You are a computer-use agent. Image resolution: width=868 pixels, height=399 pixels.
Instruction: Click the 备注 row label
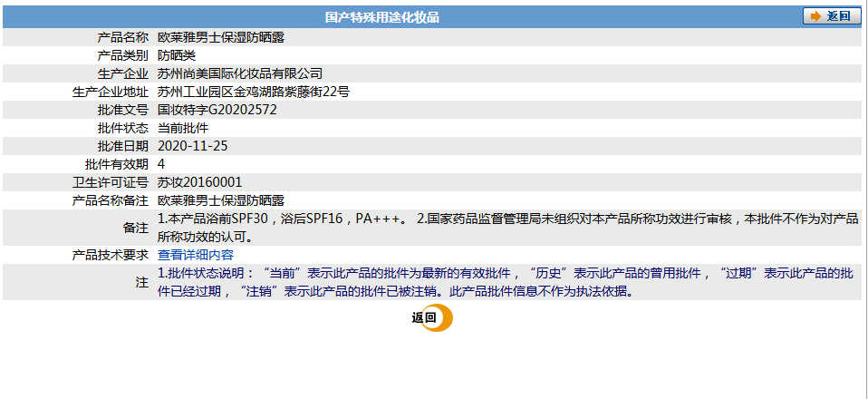[x=136, y=228]
